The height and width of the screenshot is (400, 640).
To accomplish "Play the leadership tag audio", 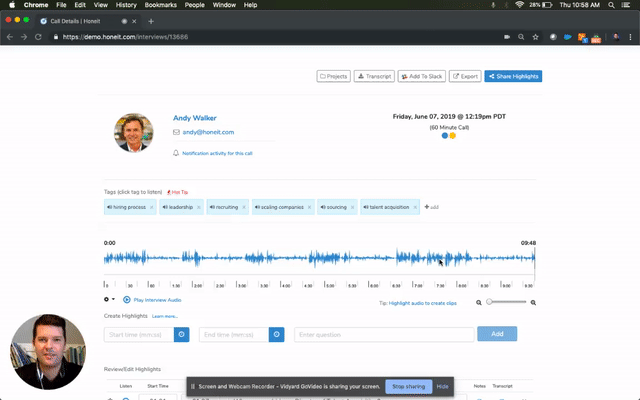I will (178, 207).
